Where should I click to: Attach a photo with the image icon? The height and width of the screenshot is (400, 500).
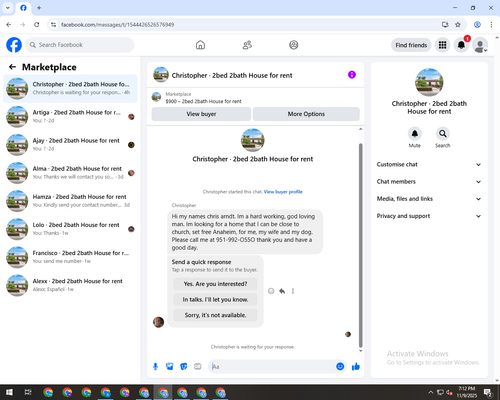(x=170, y=367)
